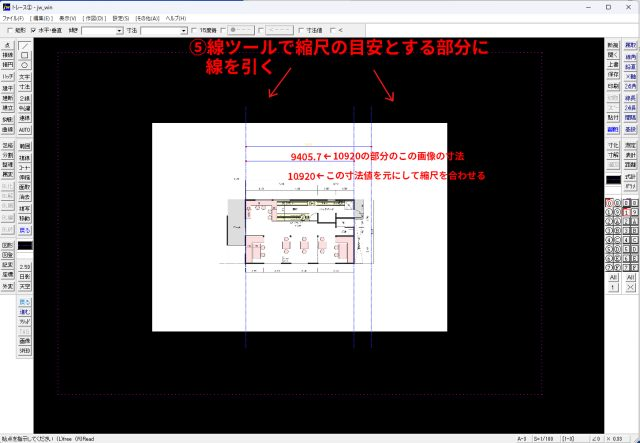Select the rectangle tool icon

[x=25, y=56]
